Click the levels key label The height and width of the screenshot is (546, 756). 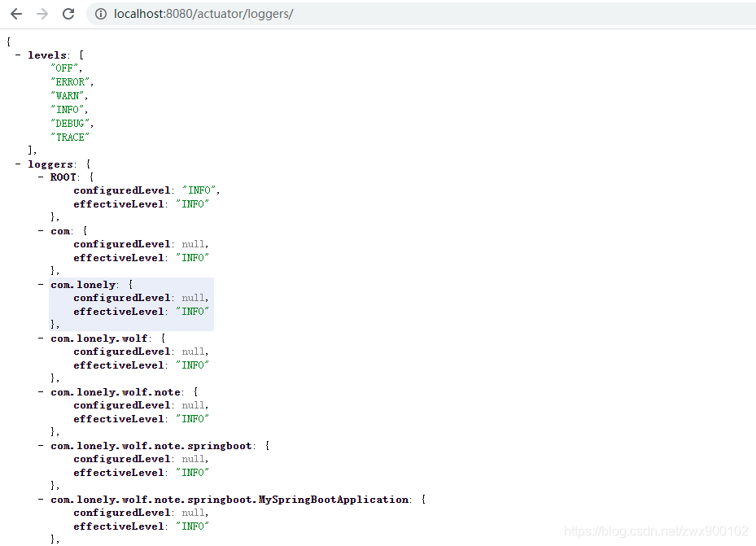pyautogui.click(x=47, y=55)
